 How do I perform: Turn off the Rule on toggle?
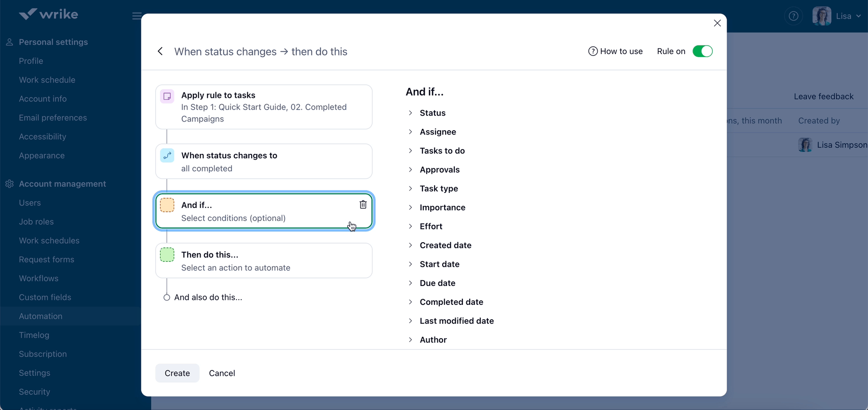click(702, 52)
